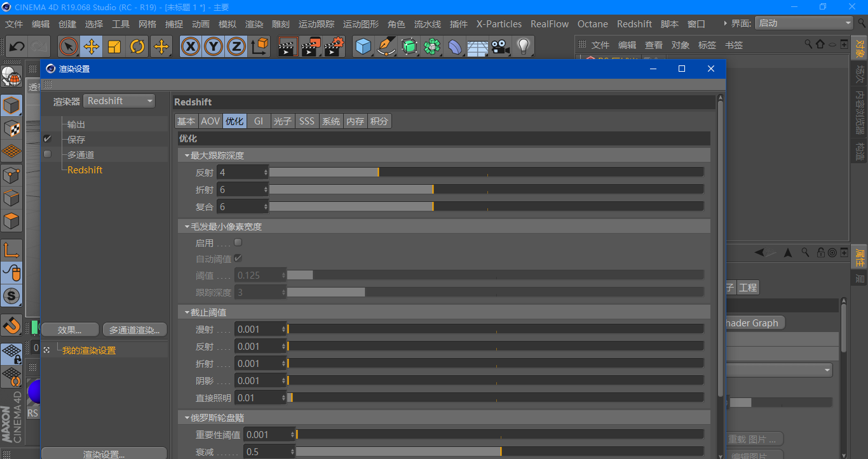Click render to picture viewer icon
Screen dimensions: 868x459
coord(311,46)
